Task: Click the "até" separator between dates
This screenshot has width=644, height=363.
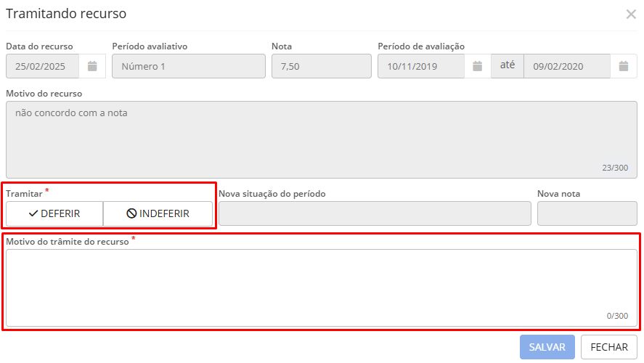Action: (x=508, y=65)
